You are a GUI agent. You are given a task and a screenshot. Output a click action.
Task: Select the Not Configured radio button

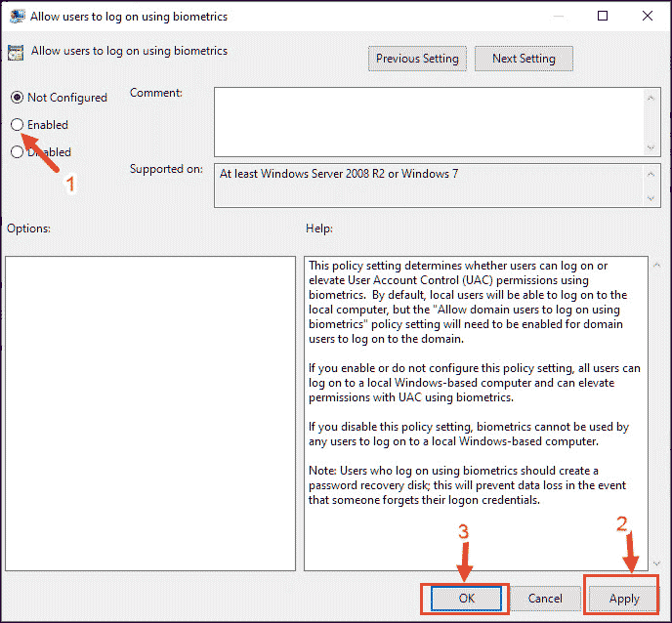point(17,98)
